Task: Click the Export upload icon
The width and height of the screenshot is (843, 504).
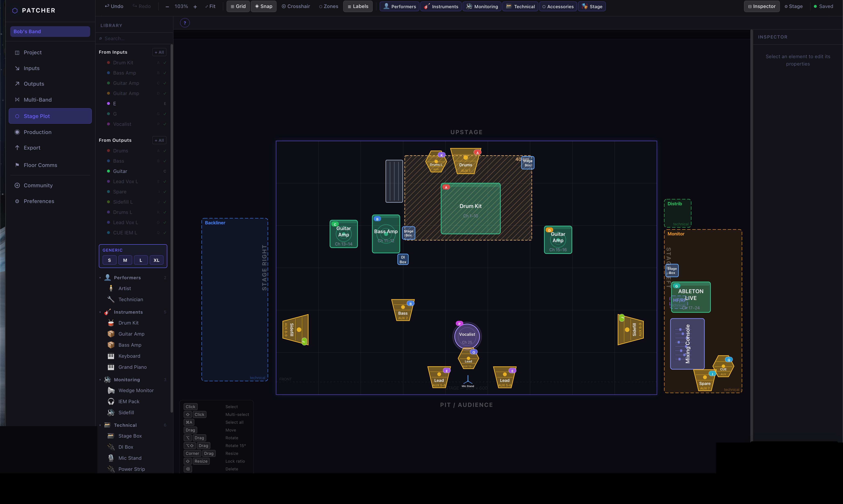Action: click(x=17, y=148)
